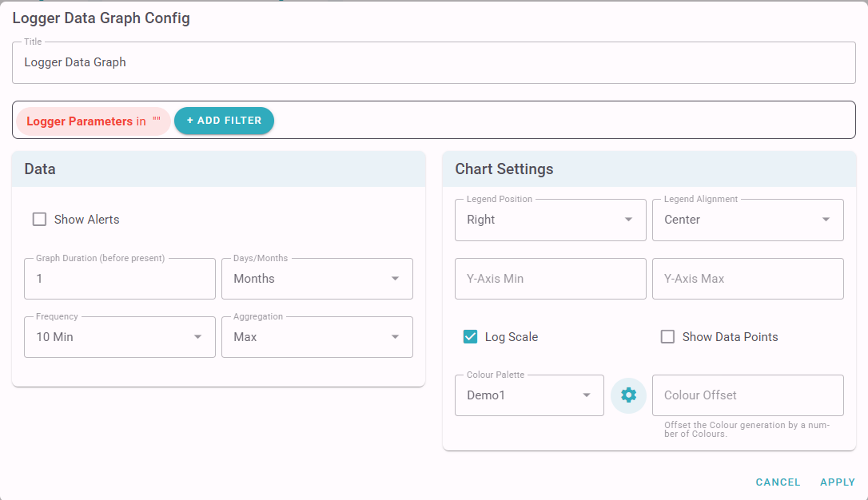Expand the Legend Position dropdown
Screen dimensions: 868x500
(x=550, y=220)
